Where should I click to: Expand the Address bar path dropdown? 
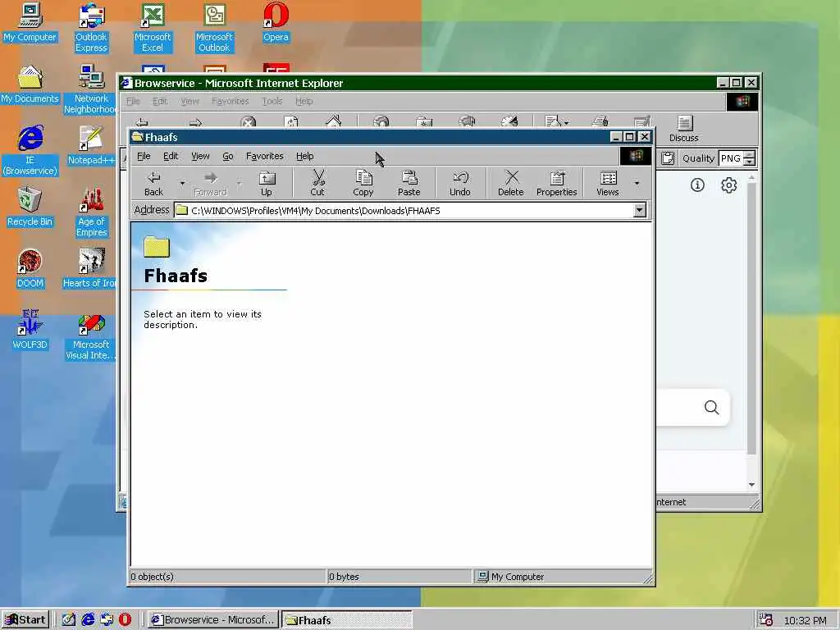coord(640,211)
